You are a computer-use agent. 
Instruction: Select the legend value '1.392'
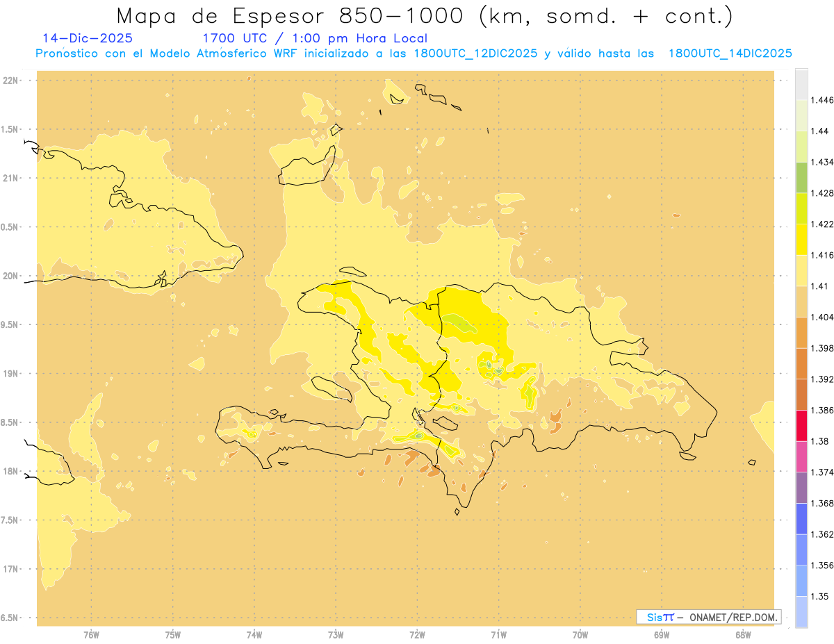click(x=821, y=379)
